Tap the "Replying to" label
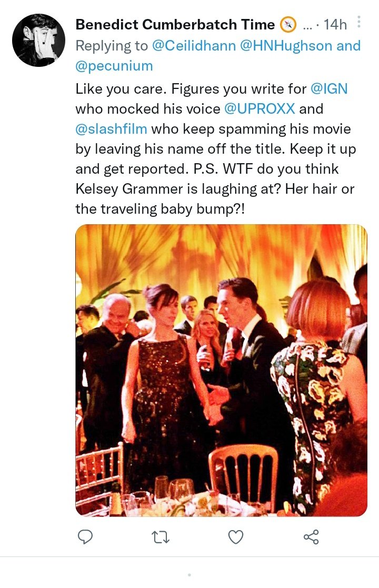This screenshot has height=588, width=379. [x=112, y=46]
